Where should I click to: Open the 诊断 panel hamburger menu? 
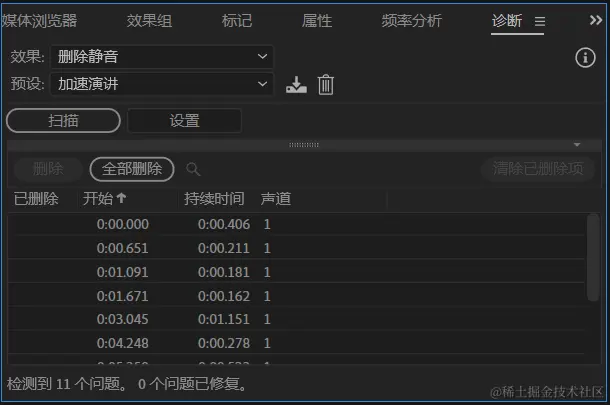click(x=540, y=21)
